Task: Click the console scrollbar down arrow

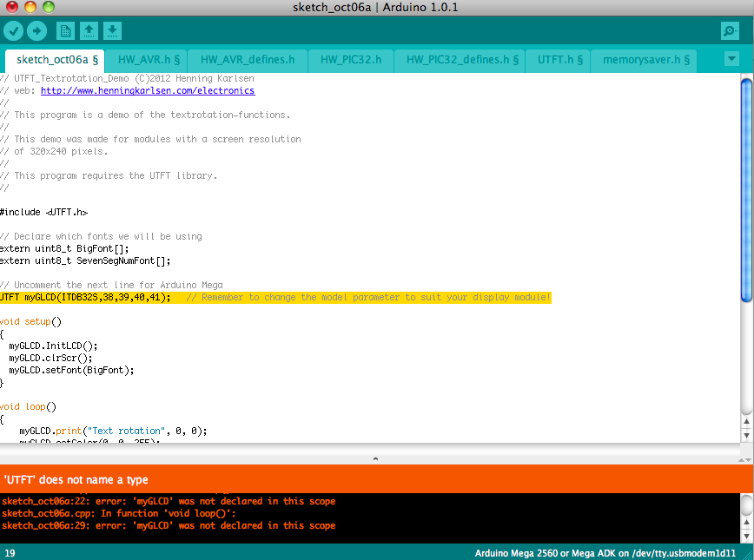Action: 746,536
